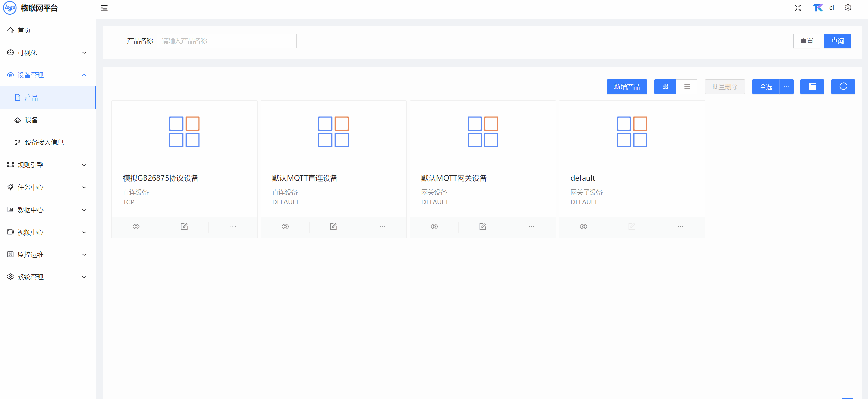Screen dimensions: 868x399
Task: Click the 新增产品 button
Action: 627,87
